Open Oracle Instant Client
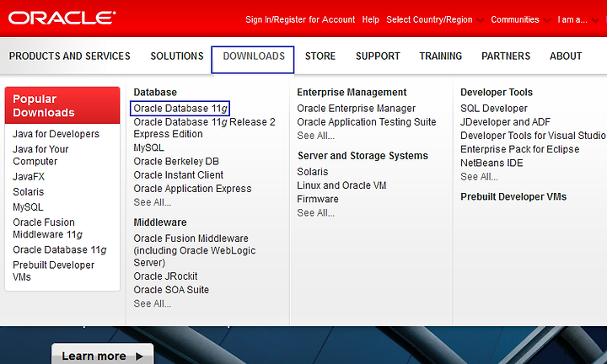The width and height of the screenshot is (607, 364). point(179,175)
